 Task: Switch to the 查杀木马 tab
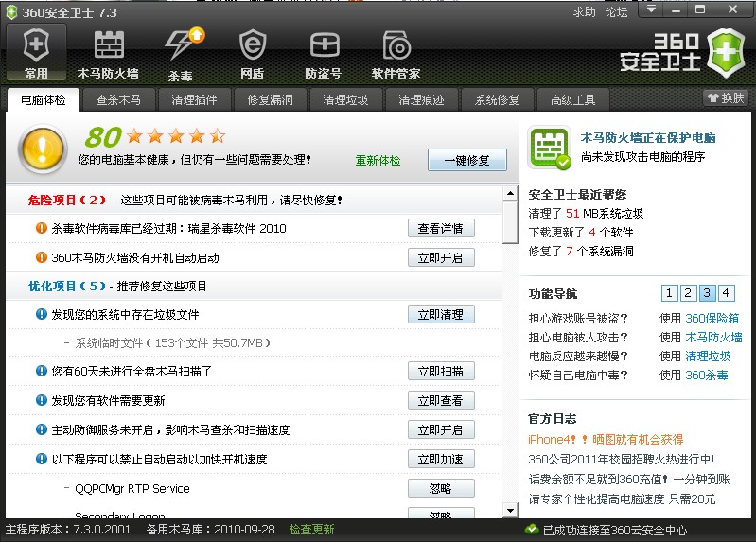click(x=118, y=100)
